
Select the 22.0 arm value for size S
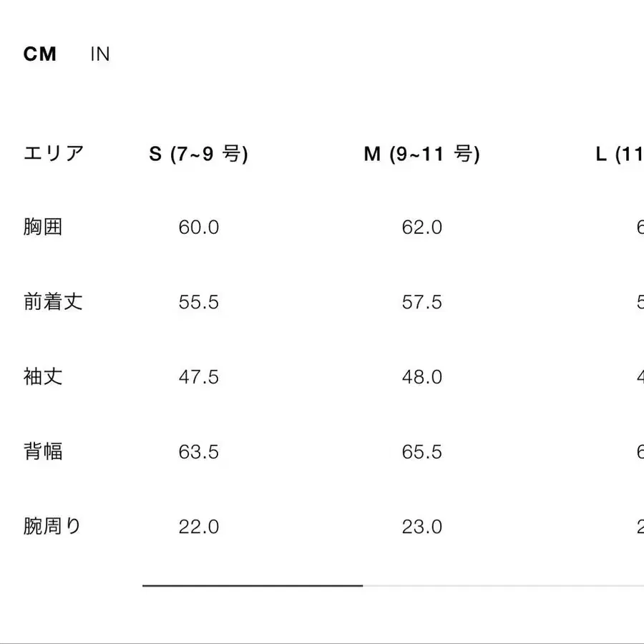198,527
